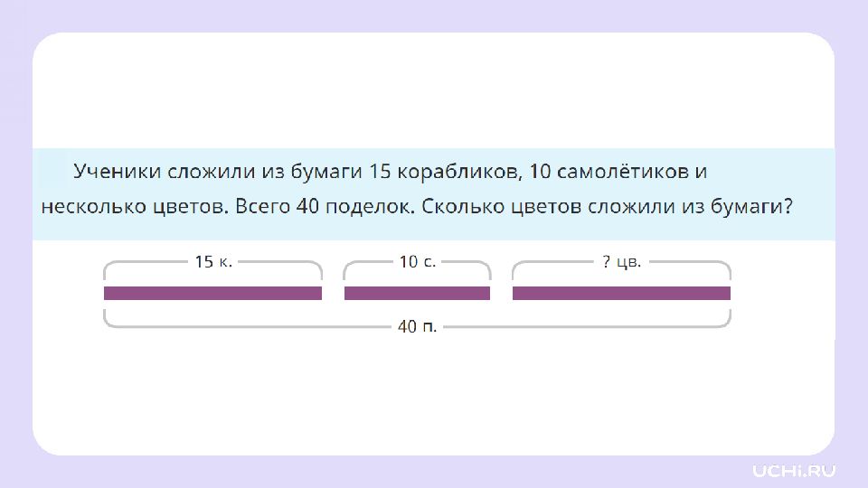The height and width of the screenshot is (488, 868).
Task: Select the purple bar under 10 с.
Action: coord(418,293)
